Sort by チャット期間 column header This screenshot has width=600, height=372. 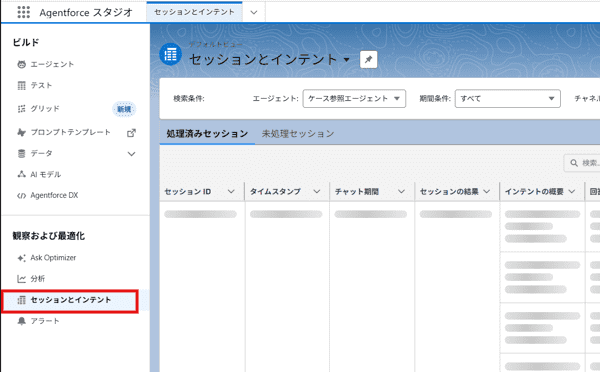[357, 191]
